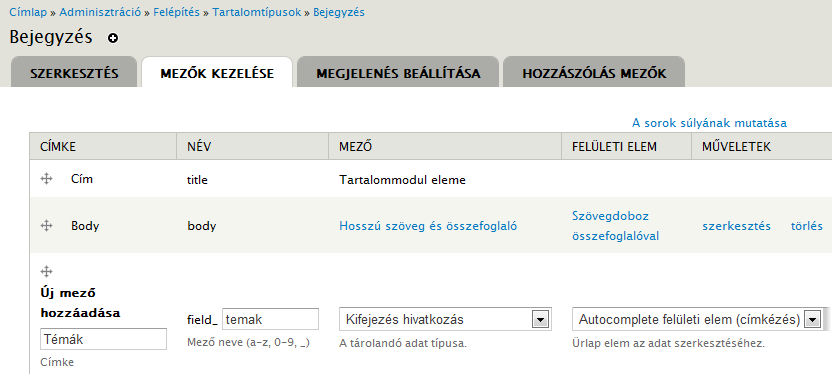Open the Autocomplete felületi elem widget dropdown
This screenshot has width=832, height=374.
tap(697, 319)
